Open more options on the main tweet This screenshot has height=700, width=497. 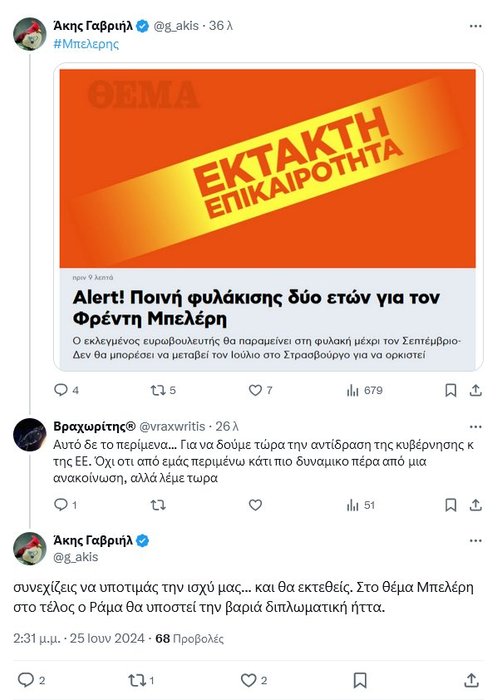[476, 541]
